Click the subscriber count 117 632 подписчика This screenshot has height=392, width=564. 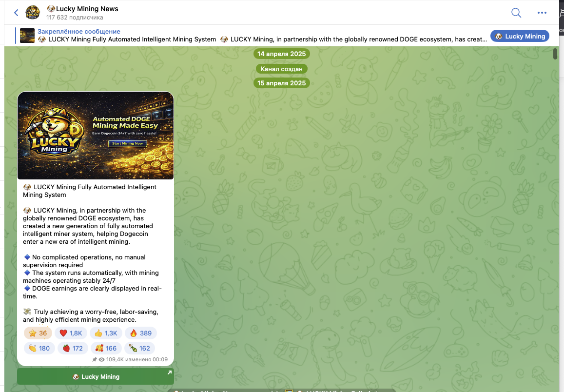(x=75, y=17)
